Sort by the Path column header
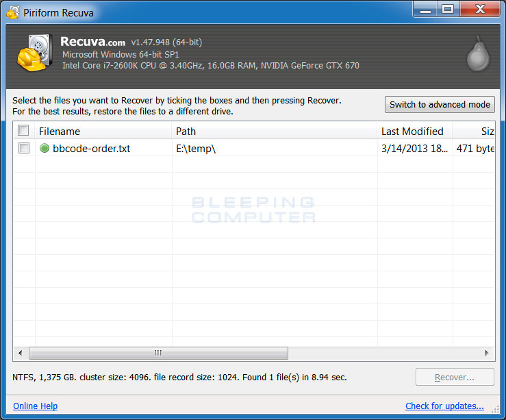Screen dimensions: 506x420 [274, 131]
